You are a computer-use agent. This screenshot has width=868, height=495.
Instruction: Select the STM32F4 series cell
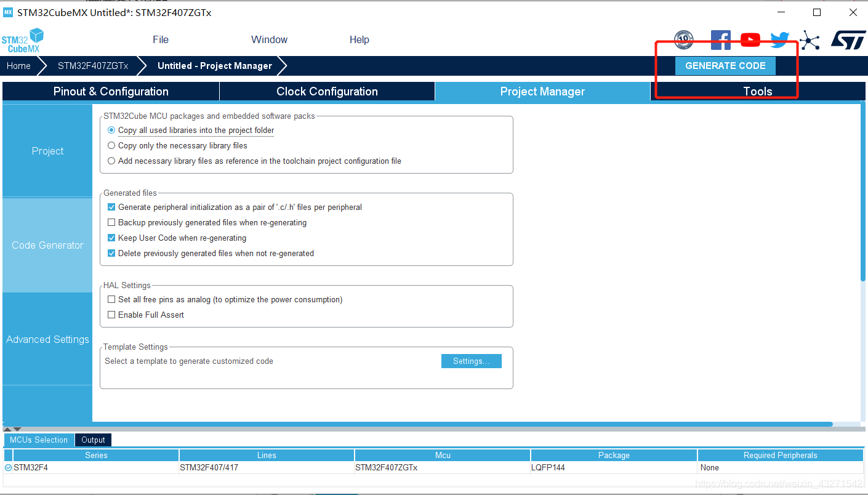click(x=96, y=468)
